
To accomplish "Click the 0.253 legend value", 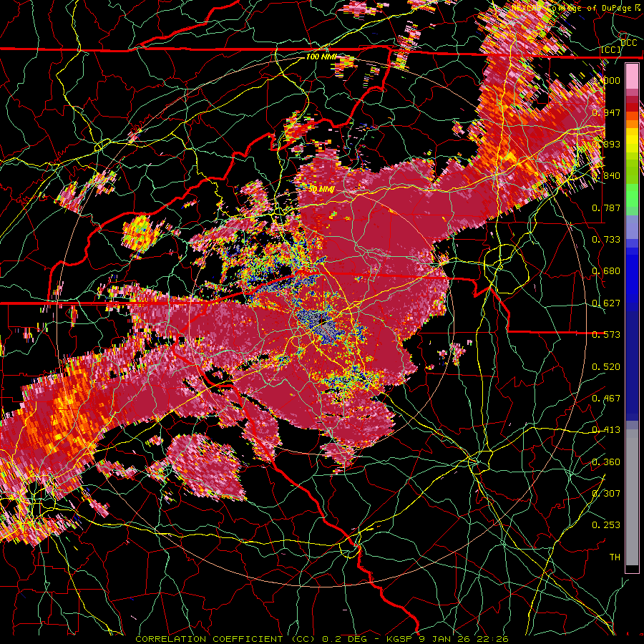I will pyautogui.click(x=606, y=525).
